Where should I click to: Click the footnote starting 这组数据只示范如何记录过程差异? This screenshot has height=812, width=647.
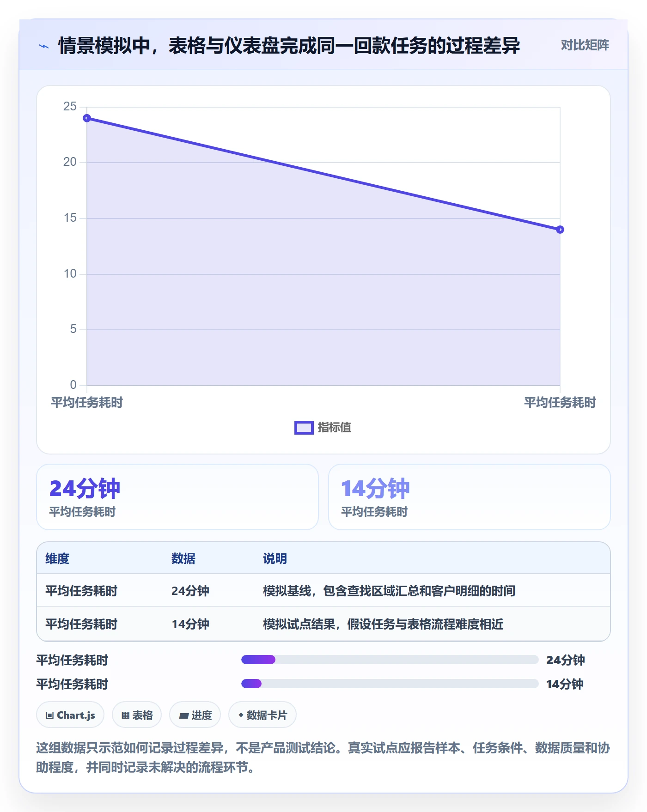point(323,757)
